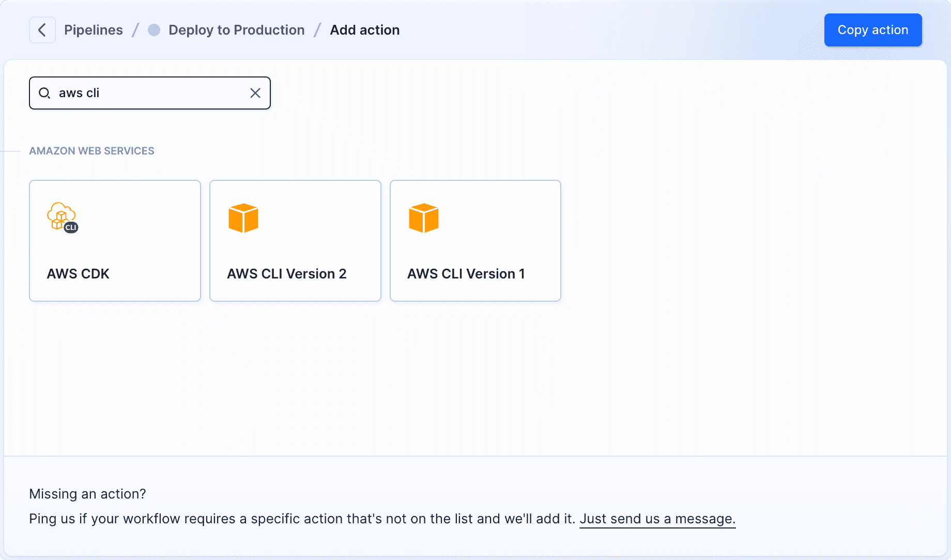Open the Pipelines breadcrumb
951x560 pixels.
(94, 30)
